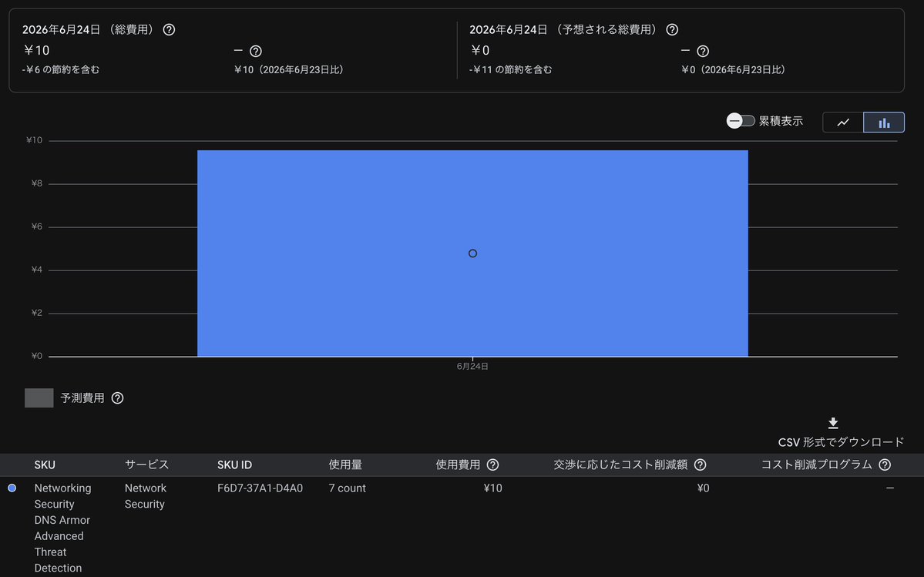
Task: Click the Network Security service cell
Action: click(146, 496)
